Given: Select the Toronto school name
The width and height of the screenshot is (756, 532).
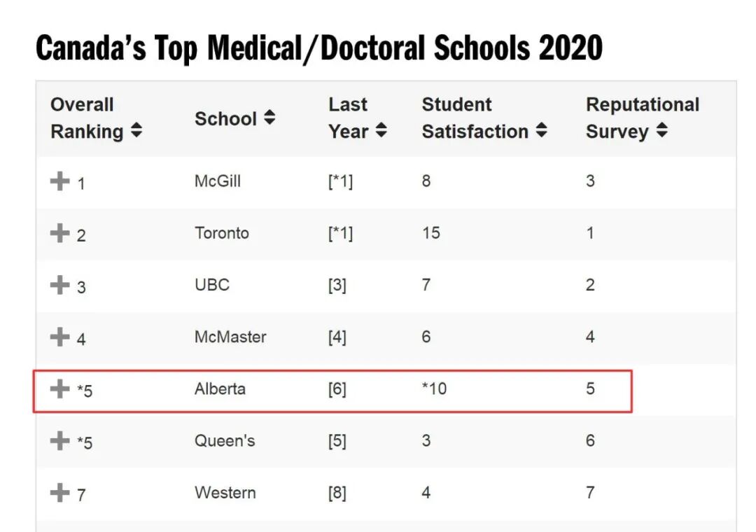Looking at the screenshot, I should [x=222, y=233].
